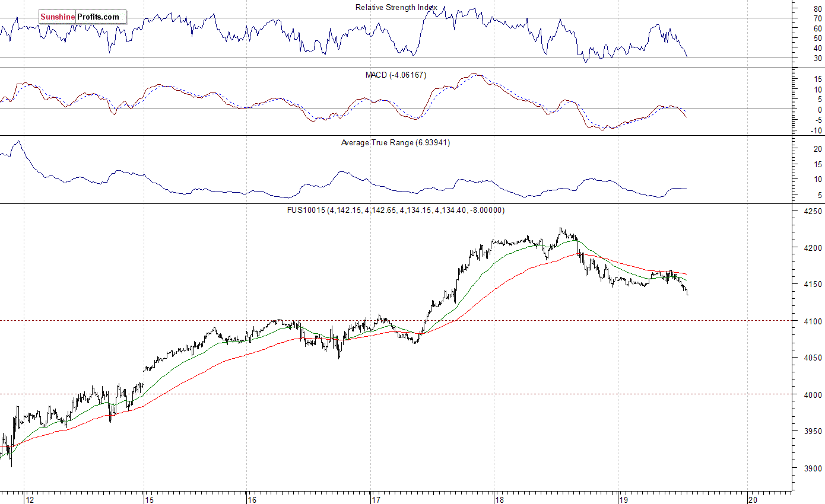Click the 4050 price axis label

(813, 358)
